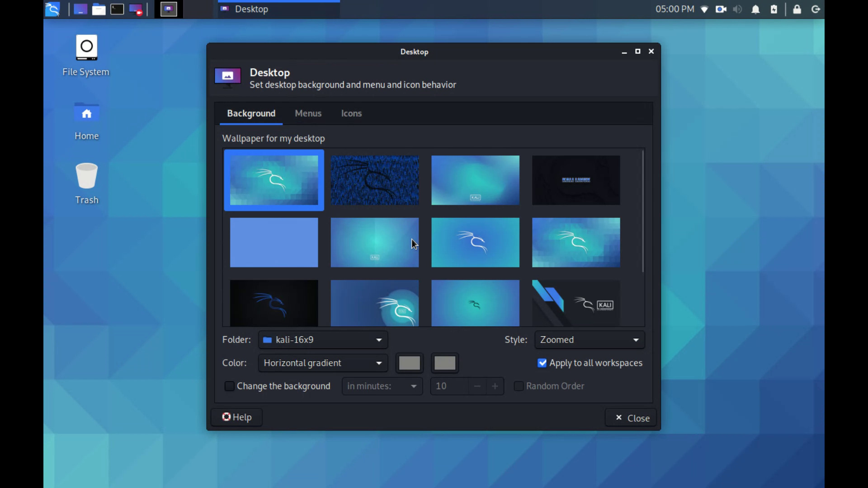
Task: Open the Folder dropdown showing kali-16x9
Action: (x=322, y=340)
